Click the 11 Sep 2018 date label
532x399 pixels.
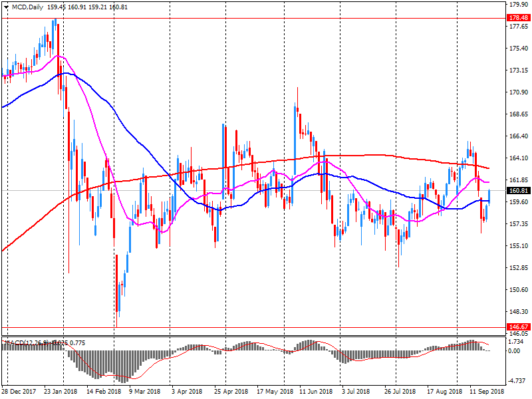[487, 392]
